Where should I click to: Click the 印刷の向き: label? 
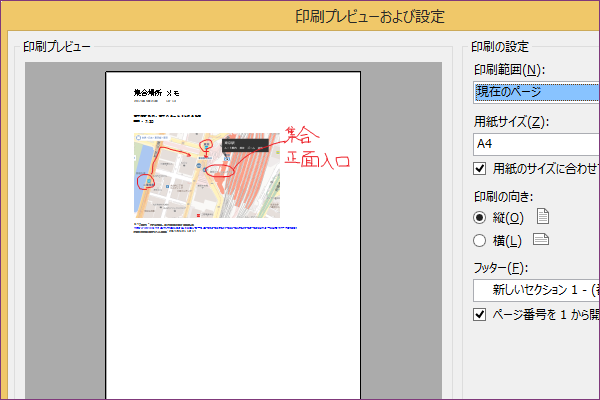click(x=504, y=197)
